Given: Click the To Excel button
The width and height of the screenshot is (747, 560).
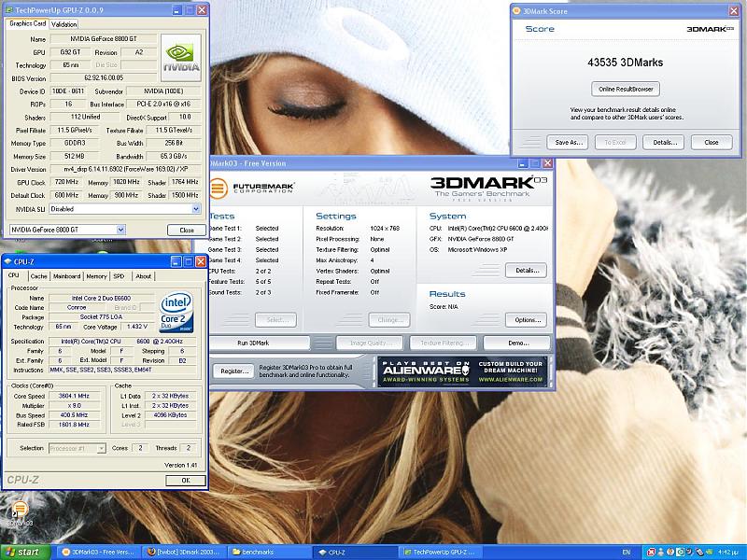Looking at the screenshot, I should click(x=615, y=143).
